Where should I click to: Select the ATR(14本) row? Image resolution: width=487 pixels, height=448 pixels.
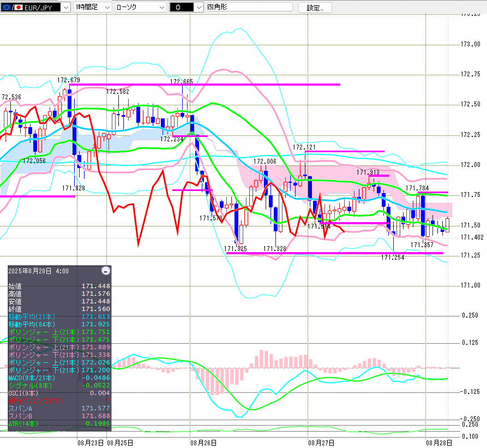pyautogui.click(x=59, y=424)
